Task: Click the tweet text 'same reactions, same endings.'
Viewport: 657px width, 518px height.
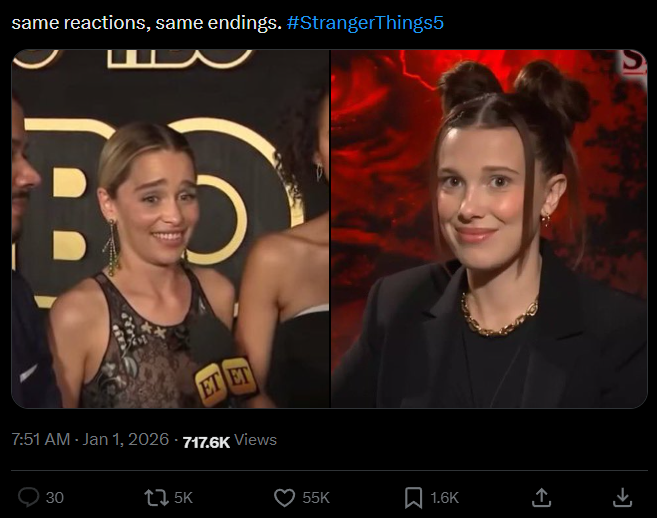Action: point(147,23)
